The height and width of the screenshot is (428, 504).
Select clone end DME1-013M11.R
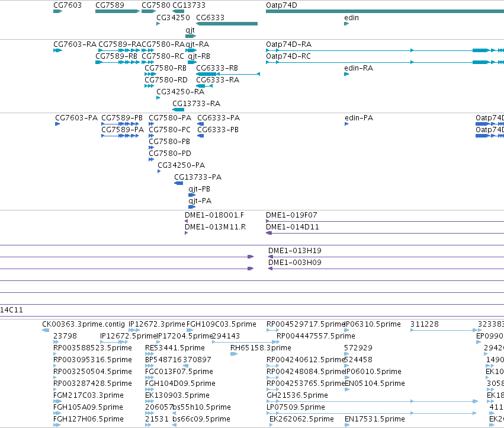coord(186,233)
